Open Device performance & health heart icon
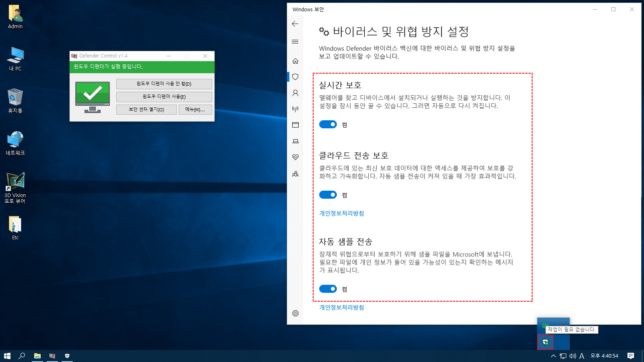644x362 pixels. [295, 157]
